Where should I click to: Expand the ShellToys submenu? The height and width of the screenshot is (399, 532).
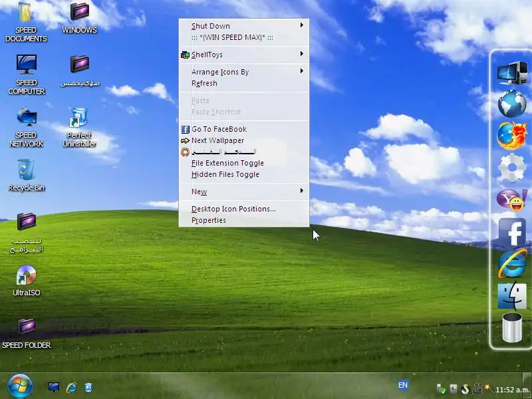[244, 55]
